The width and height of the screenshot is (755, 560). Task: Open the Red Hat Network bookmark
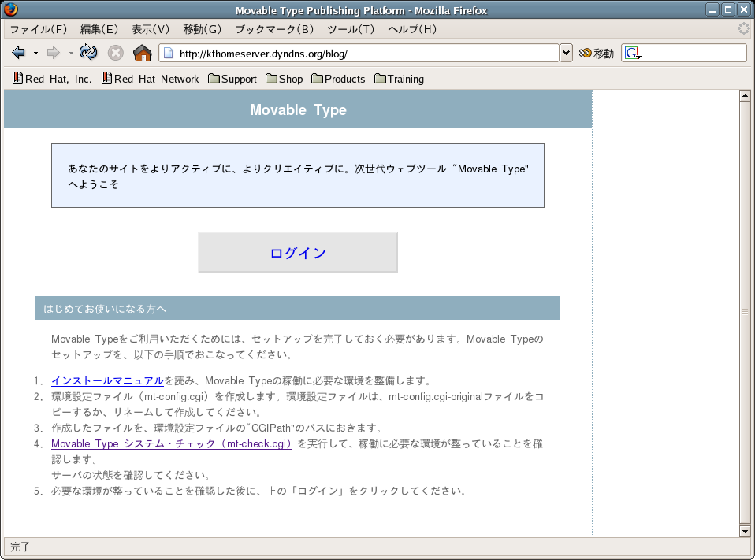pyautogui.click(x=151, y=79)
